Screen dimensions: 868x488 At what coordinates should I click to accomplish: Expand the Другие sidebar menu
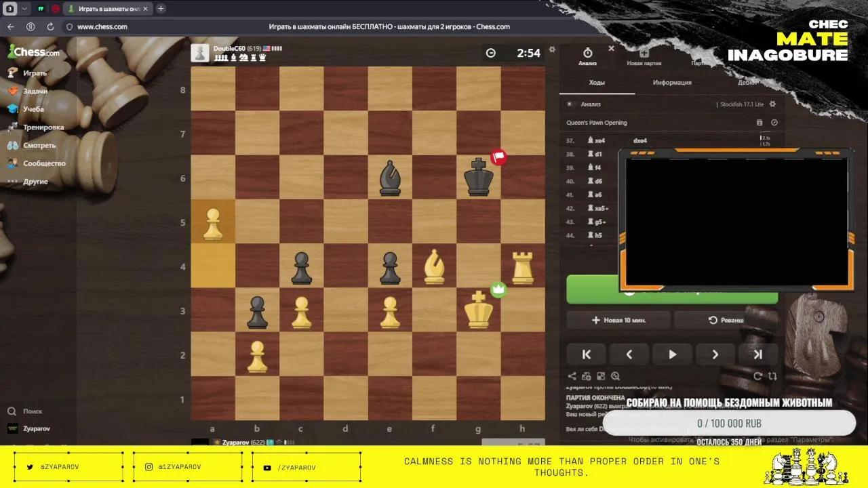pyautogui.click(x=27, y=182)
